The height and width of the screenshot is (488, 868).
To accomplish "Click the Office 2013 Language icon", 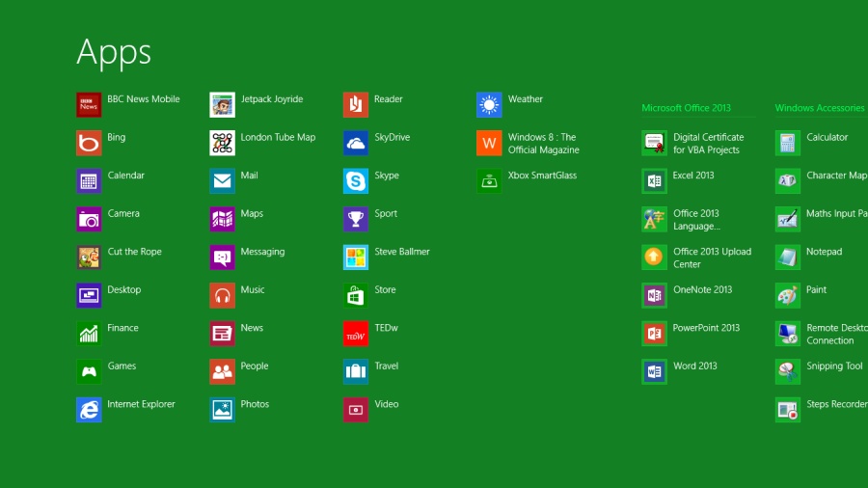I will coord(654,219).
